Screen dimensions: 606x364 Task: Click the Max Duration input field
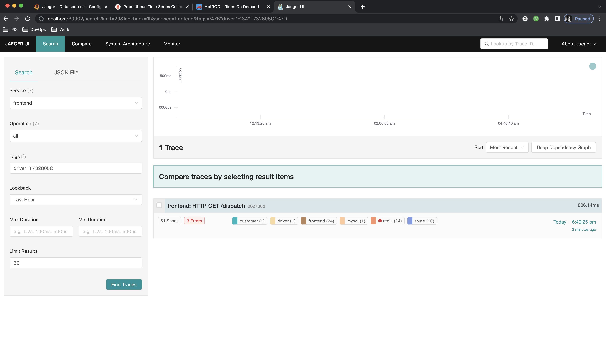click(x=41, y=231)
